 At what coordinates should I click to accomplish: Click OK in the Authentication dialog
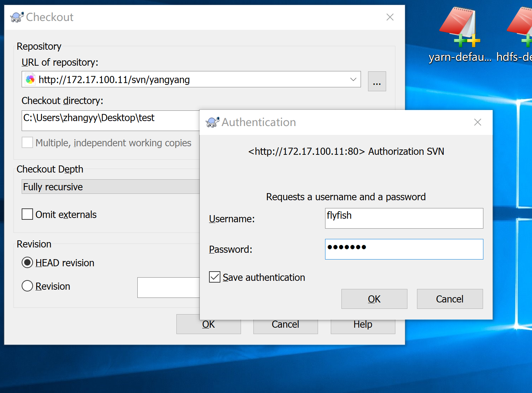[374, 299]
